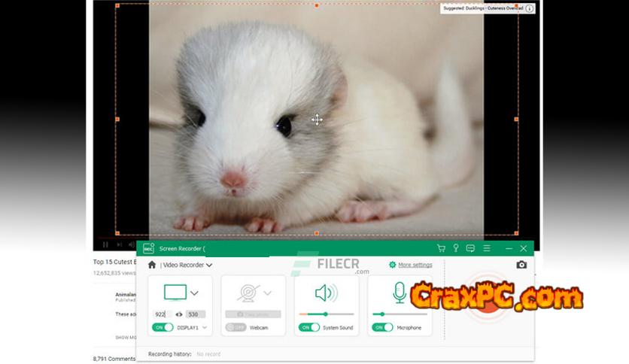Open the hamburger menu in title bar
The height and width of the screenshot is (364, 629).
click(x=487, y=248)
